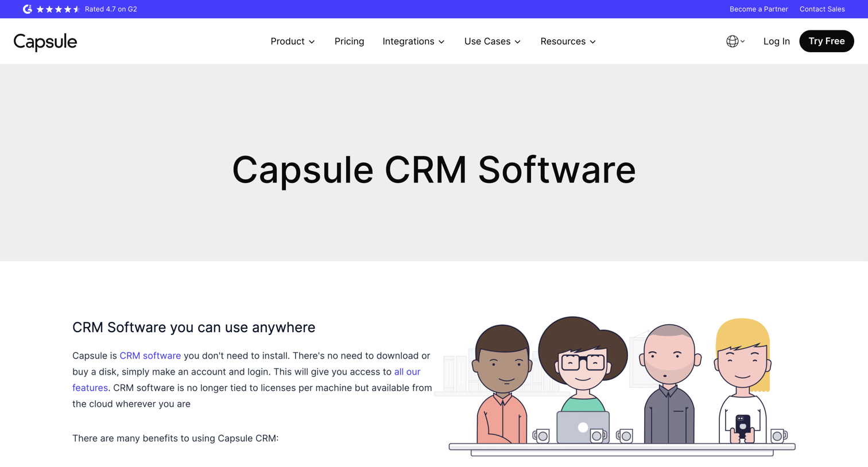Click the Log In link
868x467 pixels.
click(776, 41)
